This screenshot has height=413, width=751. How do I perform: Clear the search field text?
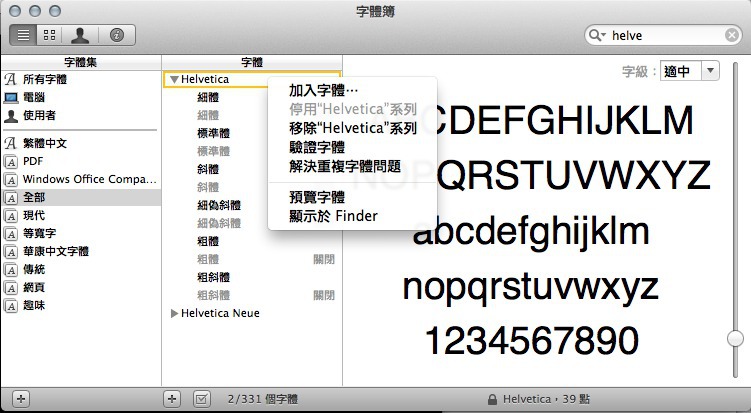731,35
